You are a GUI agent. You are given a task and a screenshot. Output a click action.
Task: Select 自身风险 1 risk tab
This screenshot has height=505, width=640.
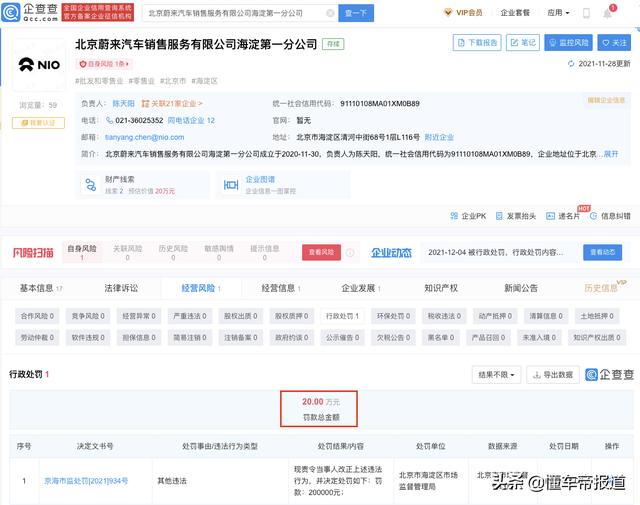tap(82, 252)
